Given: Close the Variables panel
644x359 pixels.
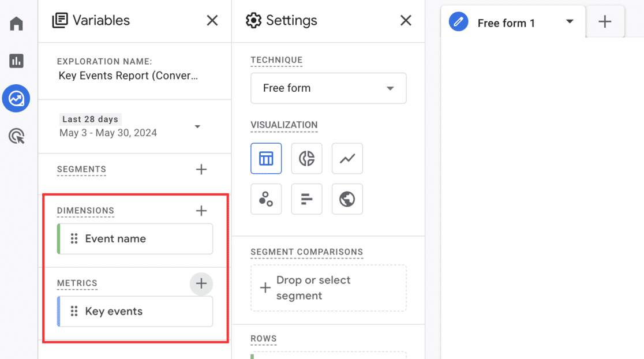Looking at the screenshot, I should 212,21.
